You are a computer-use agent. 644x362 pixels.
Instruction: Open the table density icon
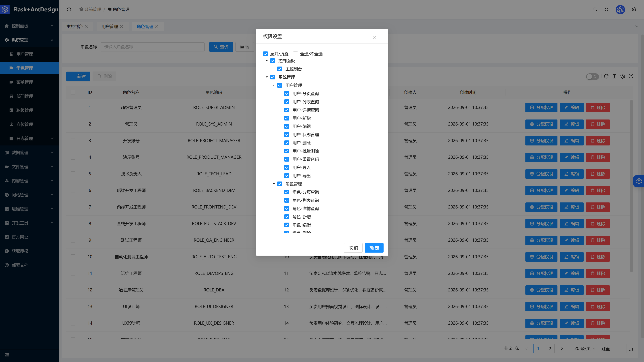(614, 76)
